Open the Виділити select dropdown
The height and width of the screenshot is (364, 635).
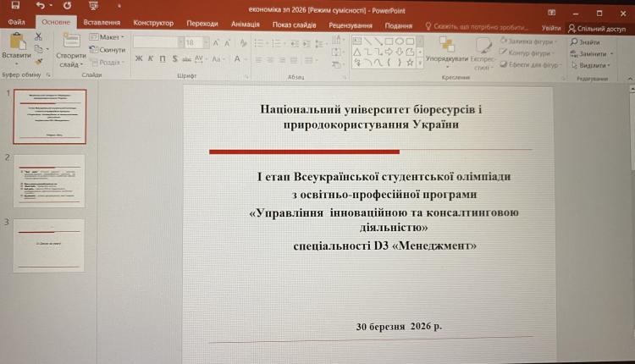pos(591,65)
